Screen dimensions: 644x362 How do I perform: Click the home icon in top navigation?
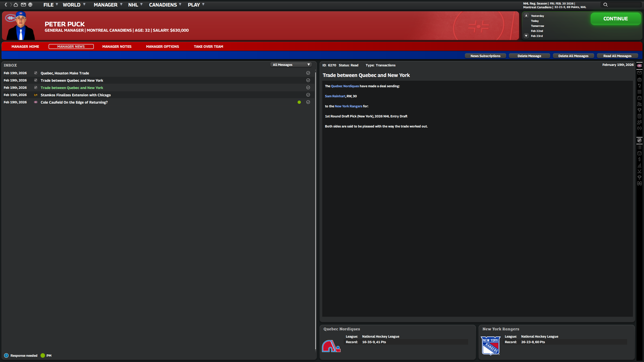pyautogui.click(x=16, y=5)
